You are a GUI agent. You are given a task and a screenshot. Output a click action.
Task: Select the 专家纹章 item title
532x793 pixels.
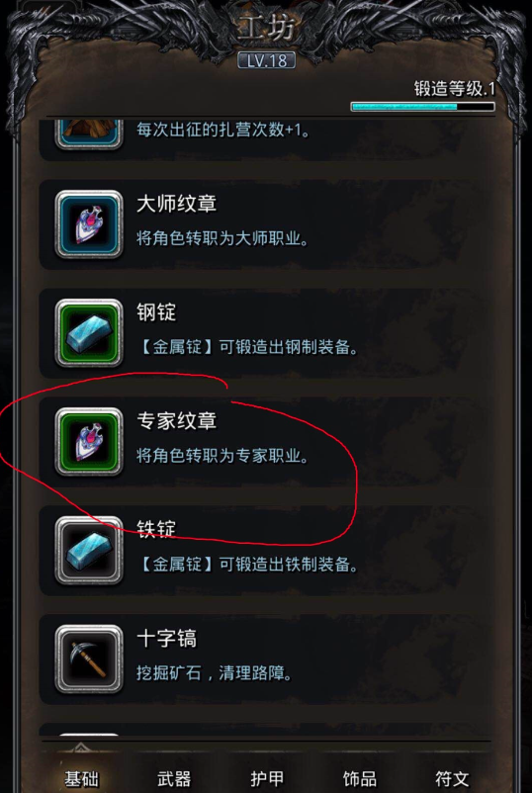pos(176,421)
